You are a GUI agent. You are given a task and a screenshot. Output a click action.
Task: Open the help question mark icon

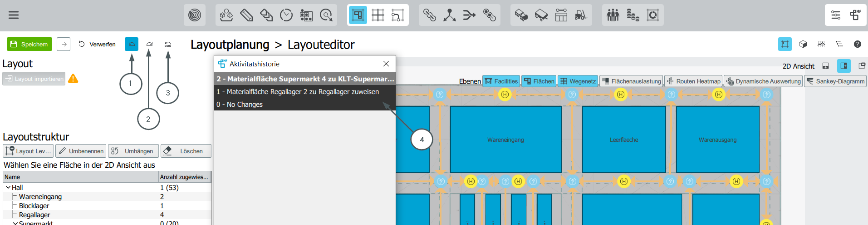[858, 44]
